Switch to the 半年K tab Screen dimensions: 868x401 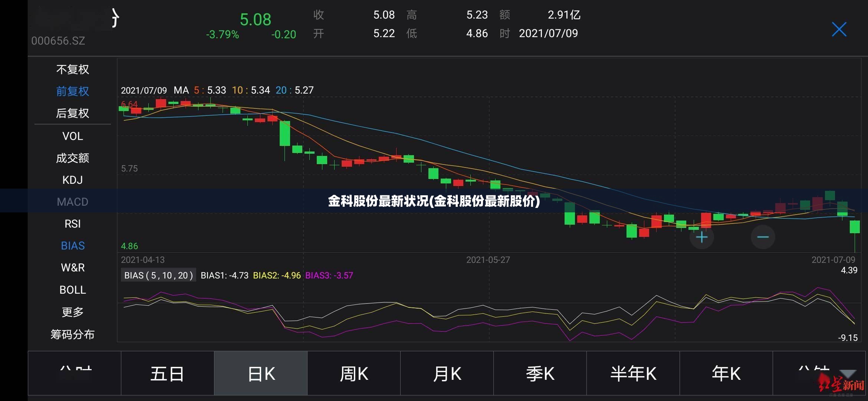[x=633, y=374]
